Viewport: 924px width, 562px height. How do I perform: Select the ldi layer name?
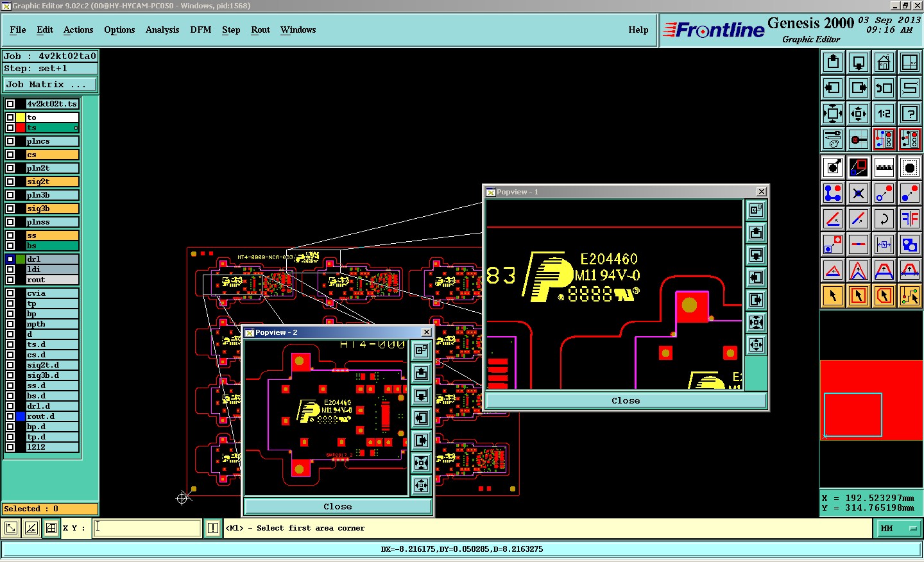pos(52,269)
